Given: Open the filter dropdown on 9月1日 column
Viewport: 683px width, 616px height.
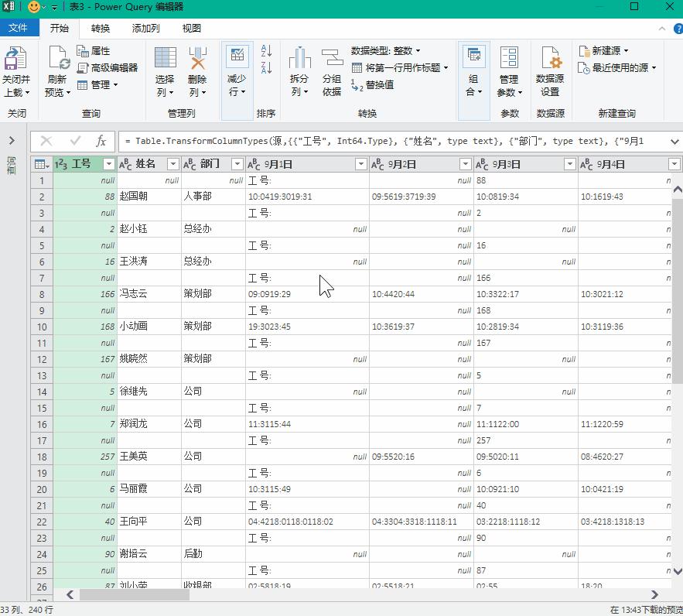Looking at the screenshot, I should (360, 163).
